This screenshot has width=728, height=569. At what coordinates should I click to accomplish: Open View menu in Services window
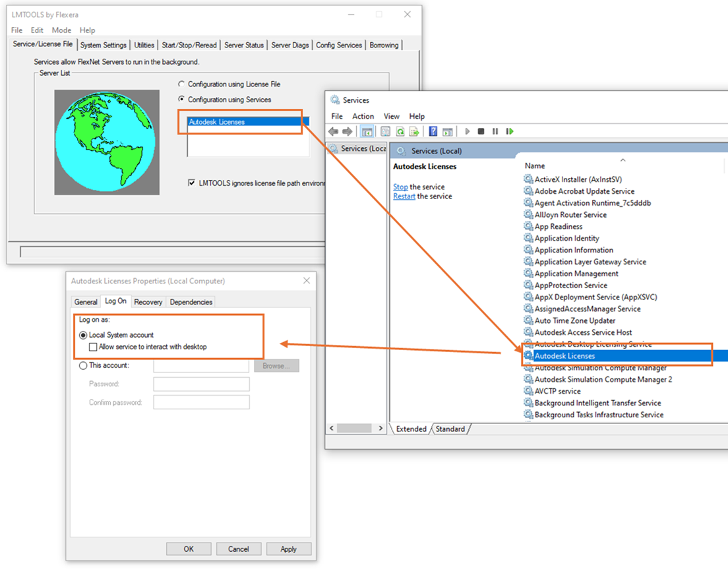[392, 116]
